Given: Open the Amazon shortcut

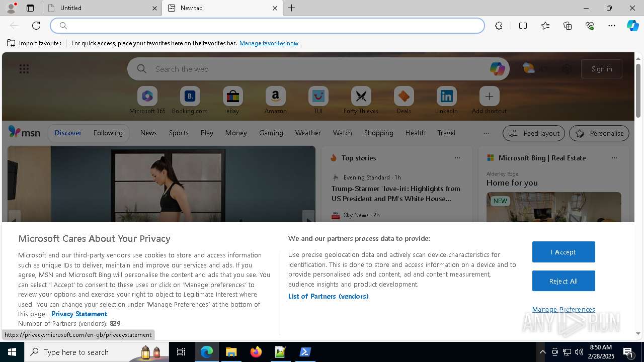Looking at the screenshot, I should [x=275, y=100].
